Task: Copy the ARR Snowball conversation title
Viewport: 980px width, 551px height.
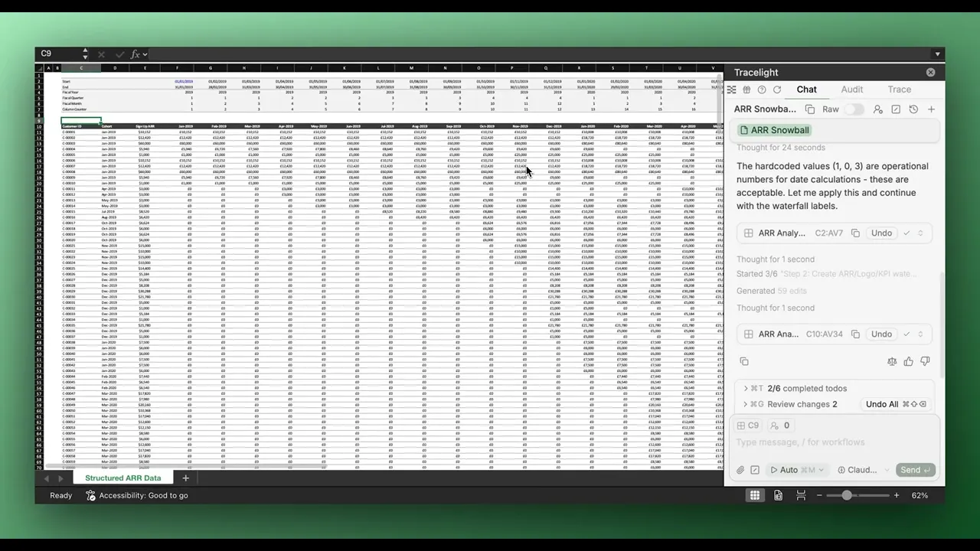Action: [x=810, y=109]
